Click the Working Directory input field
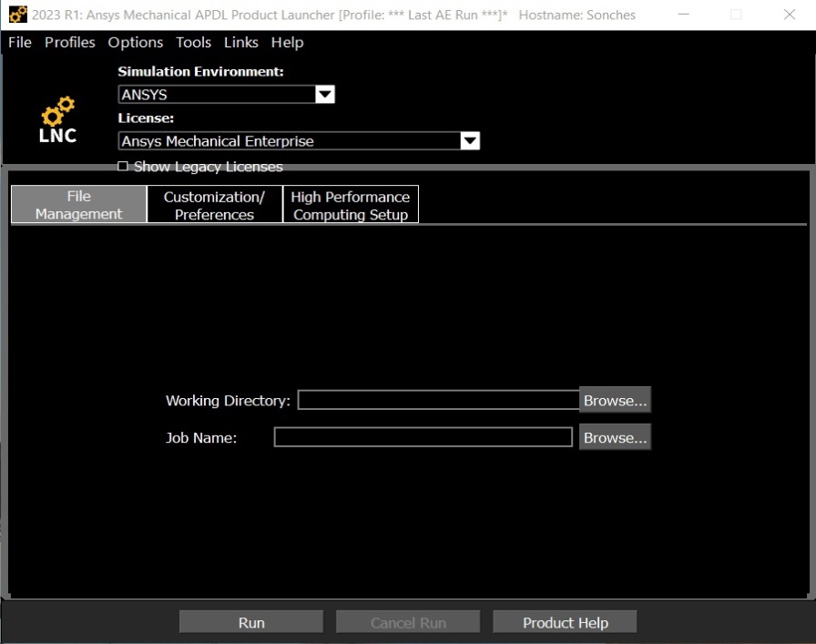The height and width of the screenshot is (644, 816). (x=439, y=400)
